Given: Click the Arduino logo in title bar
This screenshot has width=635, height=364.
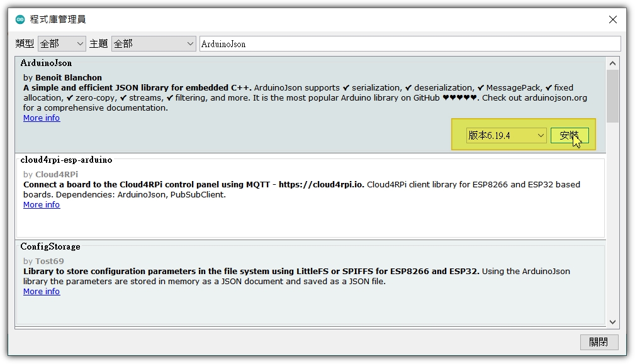Looking at the screenshot, I should pyautogui.click(x=20, y=19).
